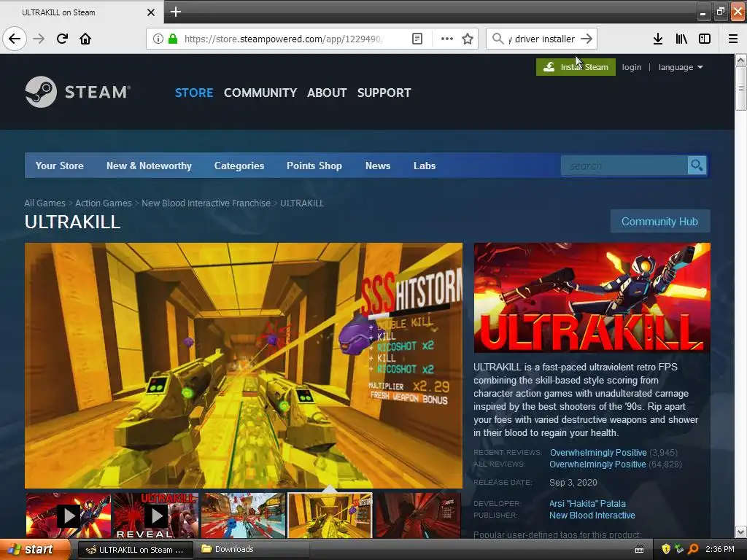Open the browser hamburger menu

733,39
